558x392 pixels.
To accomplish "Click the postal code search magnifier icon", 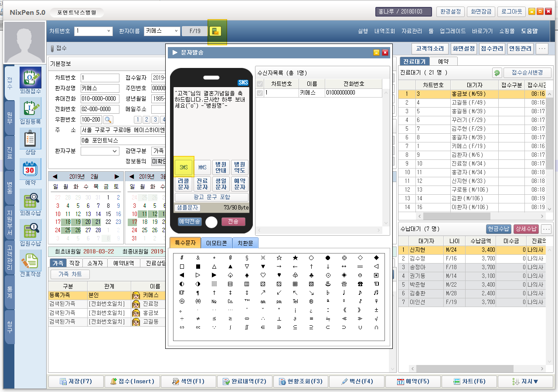I will (x=108, y=120).
